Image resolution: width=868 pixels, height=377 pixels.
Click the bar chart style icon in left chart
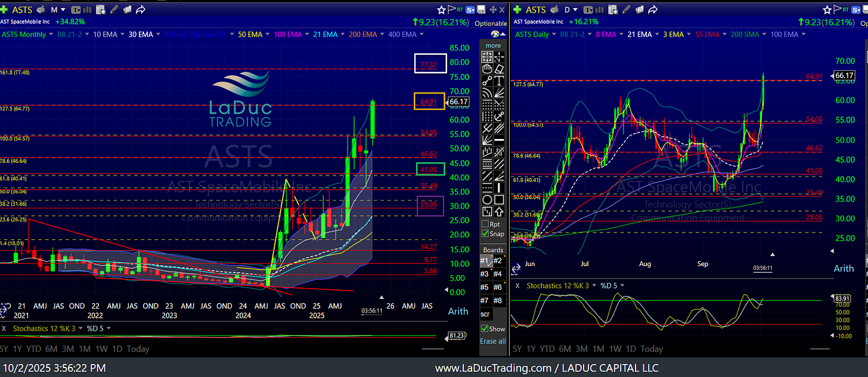87,10
